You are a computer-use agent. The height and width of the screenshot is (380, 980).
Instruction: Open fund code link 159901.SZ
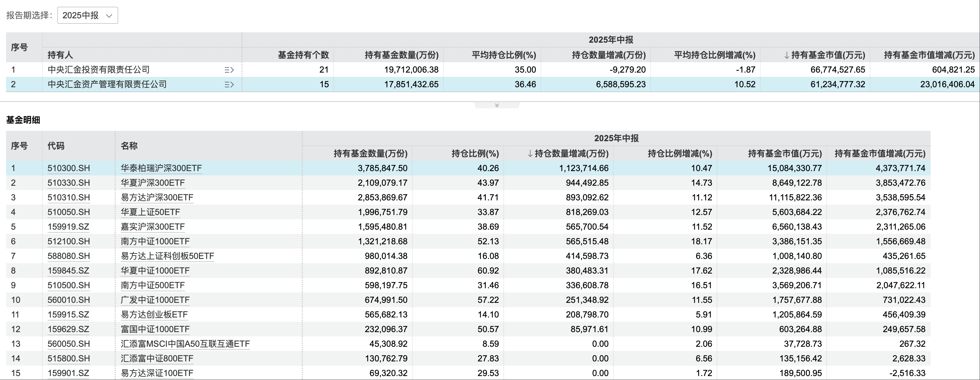[68, 373]
